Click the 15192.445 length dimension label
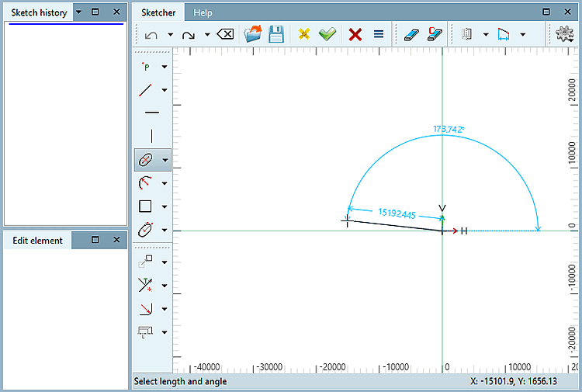Viewport: 582px width, 392px height. click(x=397, y=213)
